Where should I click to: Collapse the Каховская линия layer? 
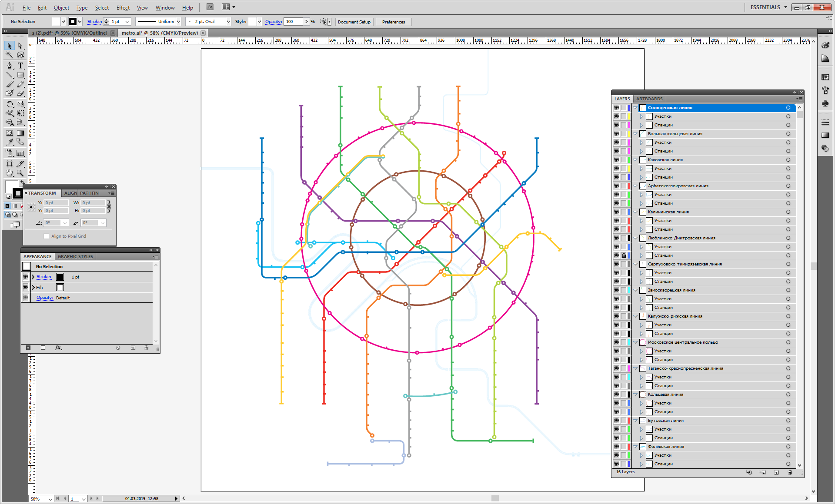coord(635,160)
